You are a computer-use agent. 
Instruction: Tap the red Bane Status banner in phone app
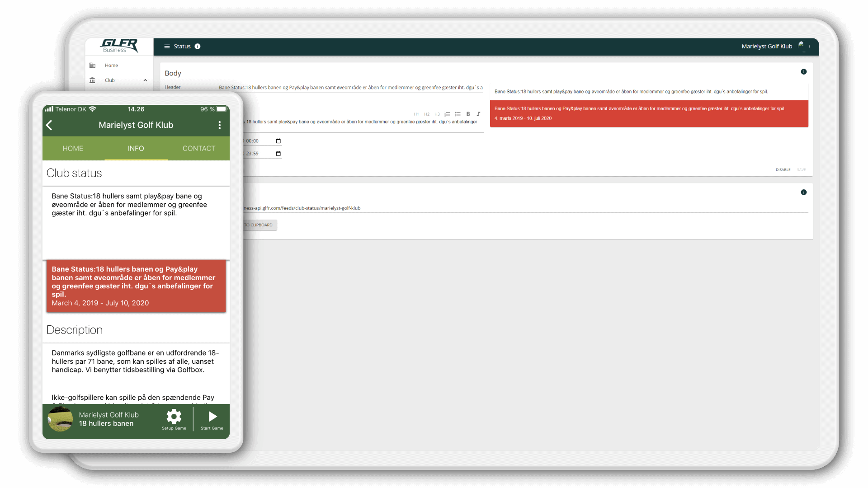136,286
